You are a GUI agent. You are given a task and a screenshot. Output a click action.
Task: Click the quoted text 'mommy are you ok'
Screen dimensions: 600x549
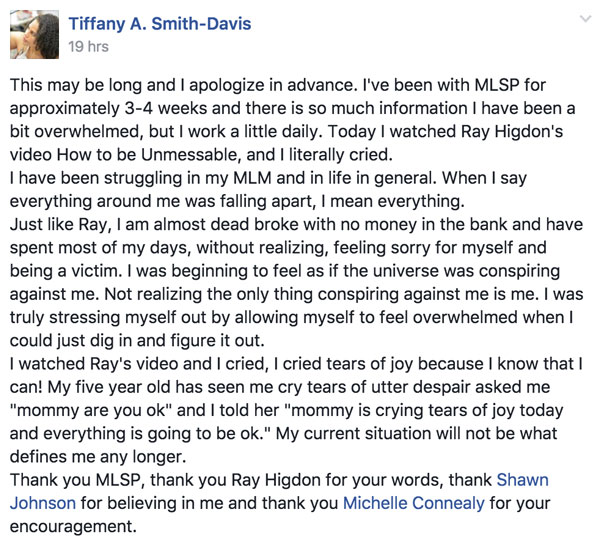click(91, 410)
